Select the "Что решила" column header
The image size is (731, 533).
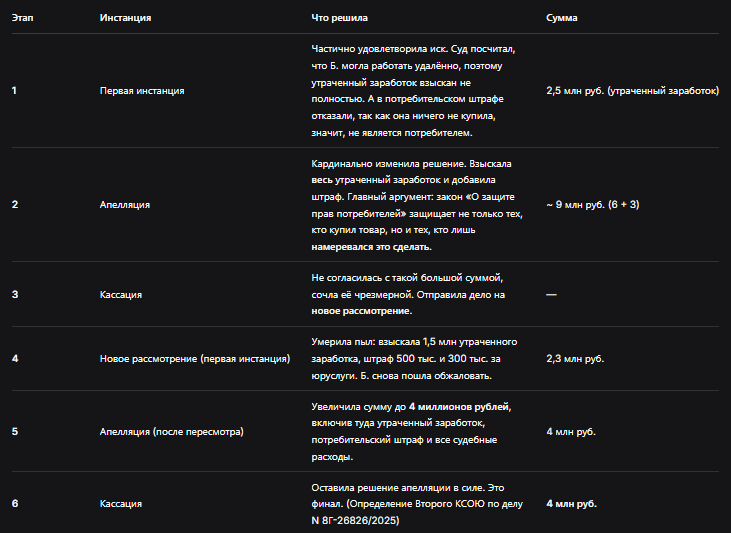[339, 18]
